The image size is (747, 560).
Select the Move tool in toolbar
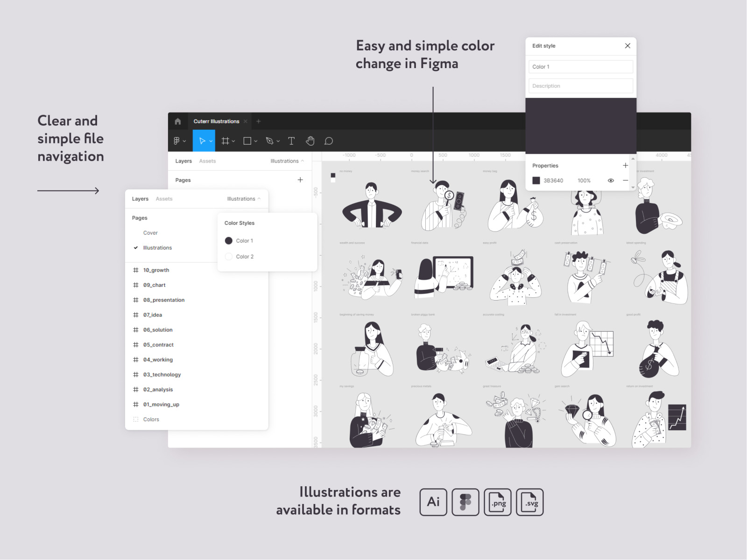coord(202,141)
